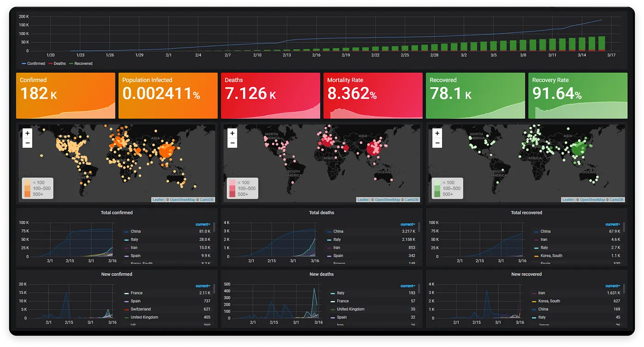Zoom out on the Recovered world map
Image resolution: width=644 pixels, height=347 pixels.
tap(437, 143)
